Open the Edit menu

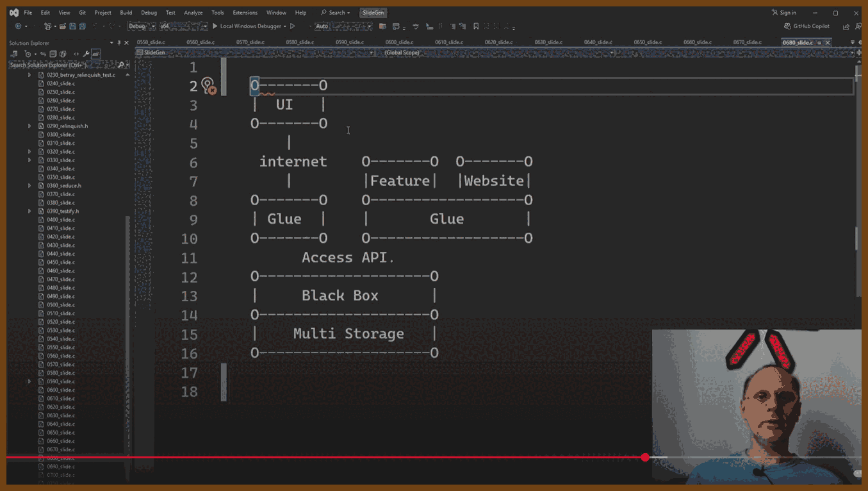(45, 13)
